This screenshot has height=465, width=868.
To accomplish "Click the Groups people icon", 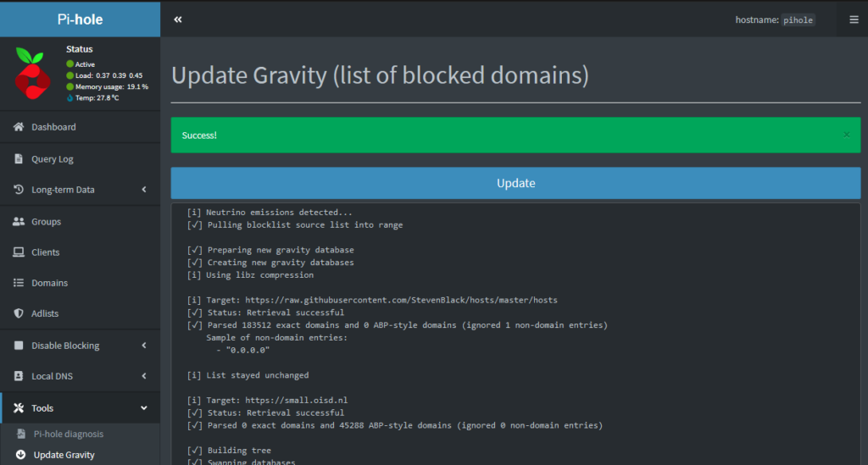I will tap(19, 221).
